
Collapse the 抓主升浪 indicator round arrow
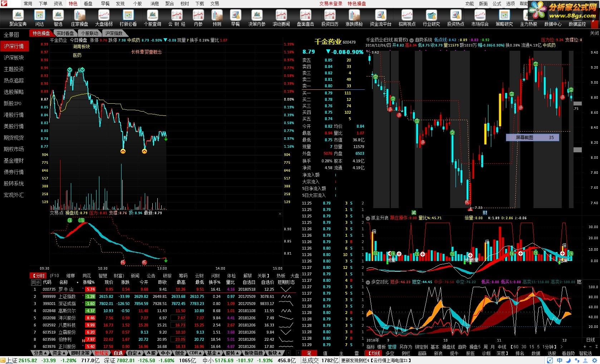tap(368, 218)
